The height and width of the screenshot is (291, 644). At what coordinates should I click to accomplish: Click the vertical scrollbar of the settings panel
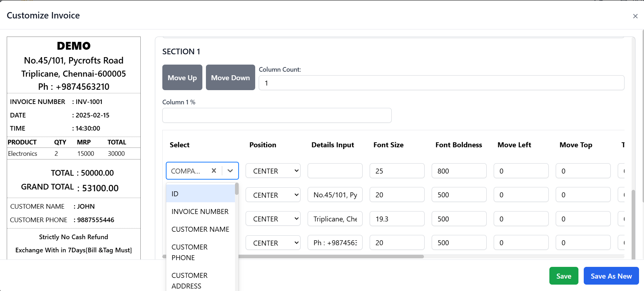(633, 224)
